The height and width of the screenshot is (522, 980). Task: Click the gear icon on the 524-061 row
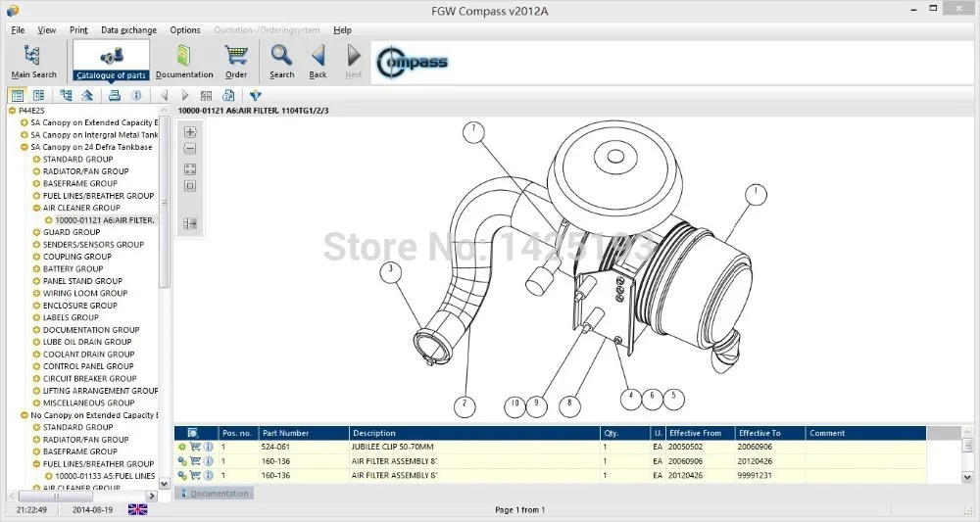pyautogui.click(x=182, y=447)
